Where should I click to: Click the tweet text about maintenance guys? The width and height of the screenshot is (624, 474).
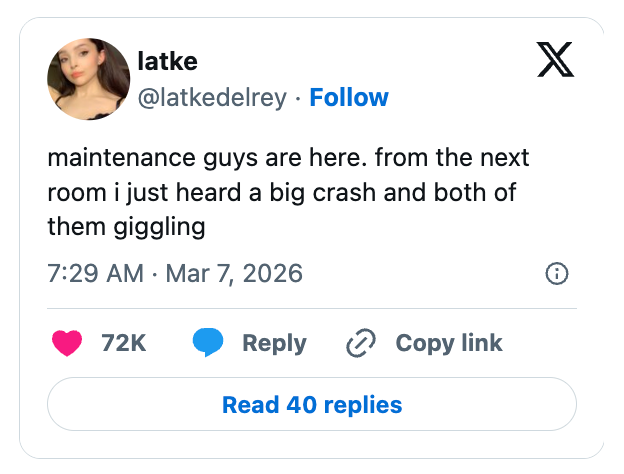tap(288, 192)
